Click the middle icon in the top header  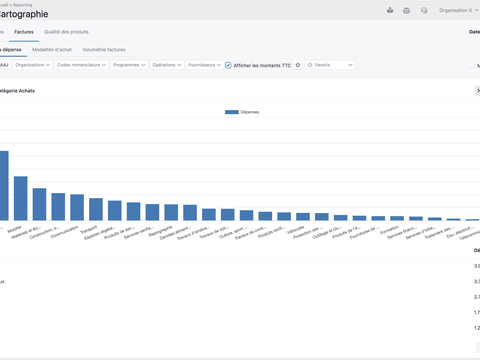pos(406,11)
